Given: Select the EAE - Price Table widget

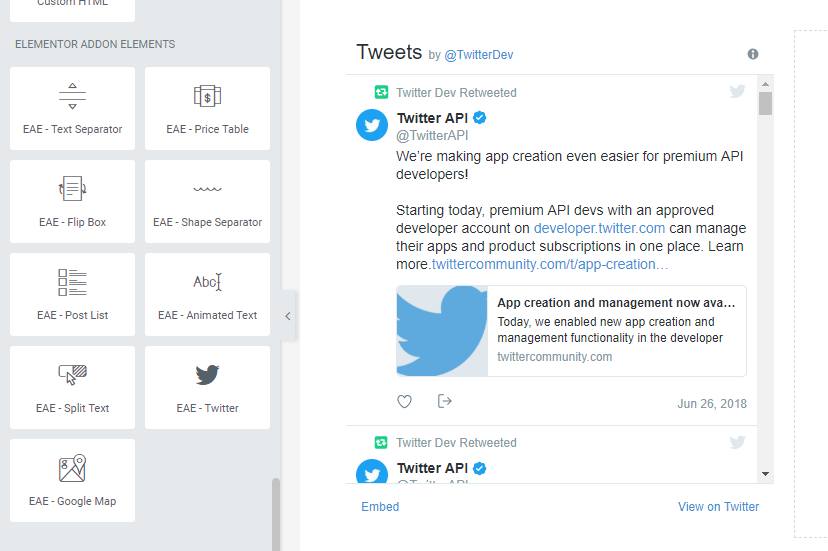Looking at the screenshot, I should click(x=207, y=108).
